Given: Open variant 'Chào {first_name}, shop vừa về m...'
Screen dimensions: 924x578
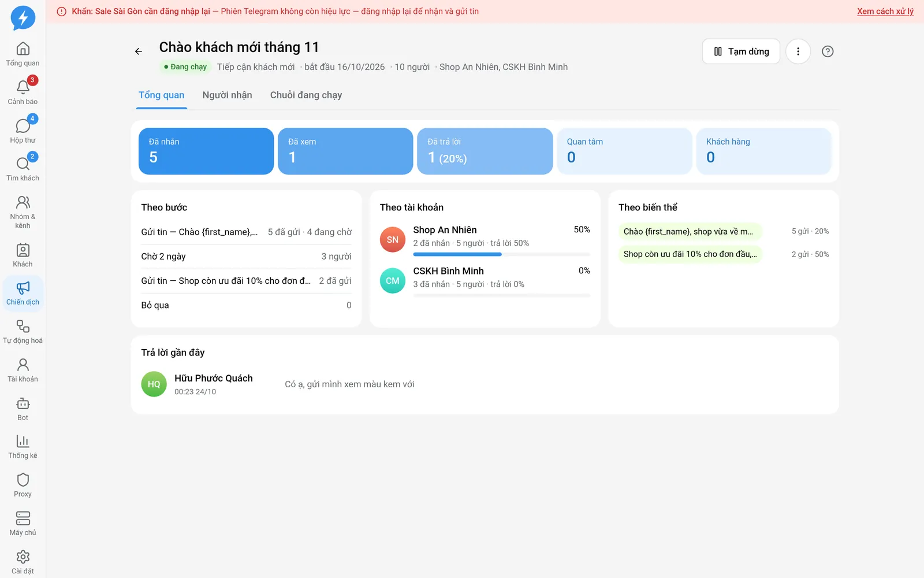Looking at the screenshot, I should click(x=690, y=232).
